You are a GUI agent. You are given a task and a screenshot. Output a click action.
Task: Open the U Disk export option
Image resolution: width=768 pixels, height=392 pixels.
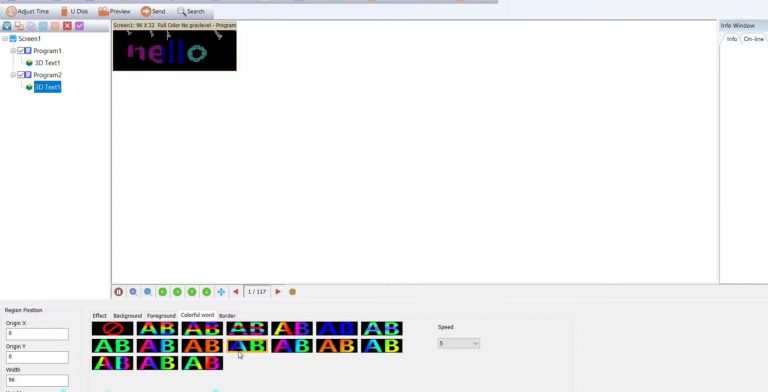click(x=74, y=11)
